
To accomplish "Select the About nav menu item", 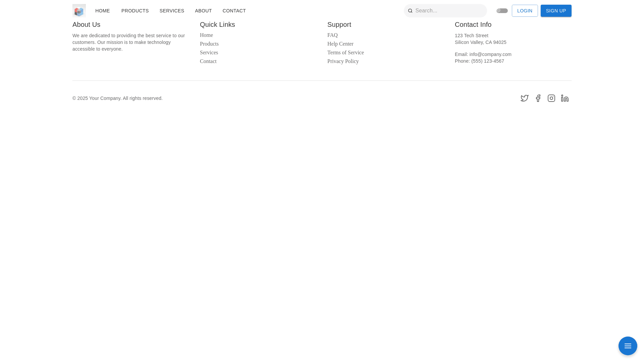I will (203, 11).
